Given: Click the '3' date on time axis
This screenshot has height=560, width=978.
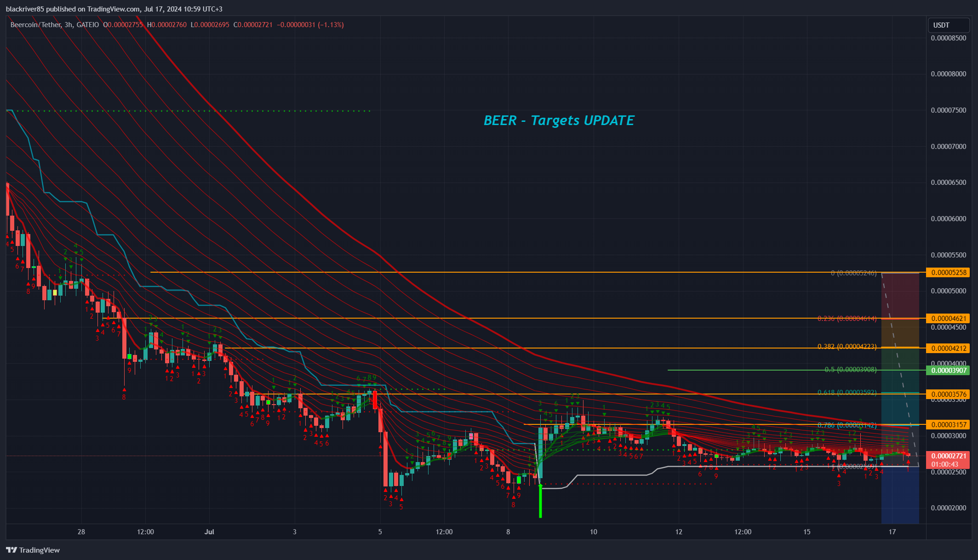Looking at the screenshot, I should pos(295,532).
